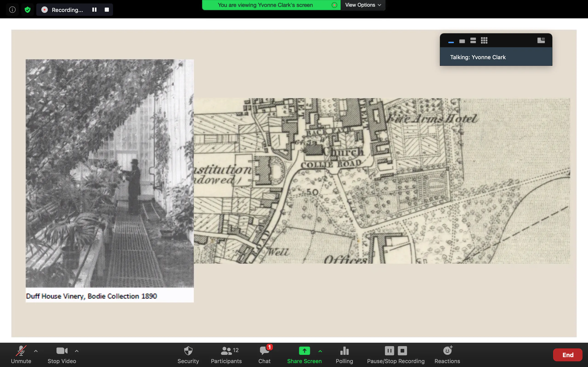Open the Polling feature
The height and width of the screenshot is (367, 588).
pos(344,354)
